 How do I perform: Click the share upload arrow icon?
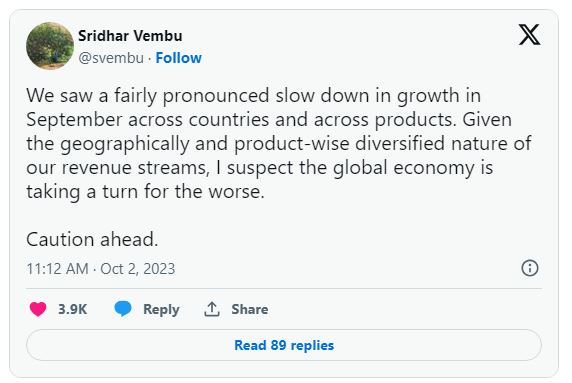(212, 309)
